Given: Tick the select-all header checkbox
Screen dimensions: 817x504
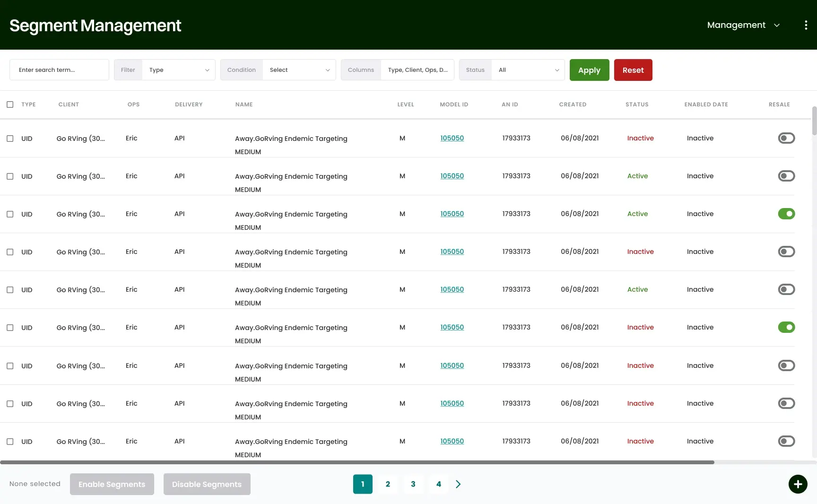Looking at the screenshot, I should (10, 104).
